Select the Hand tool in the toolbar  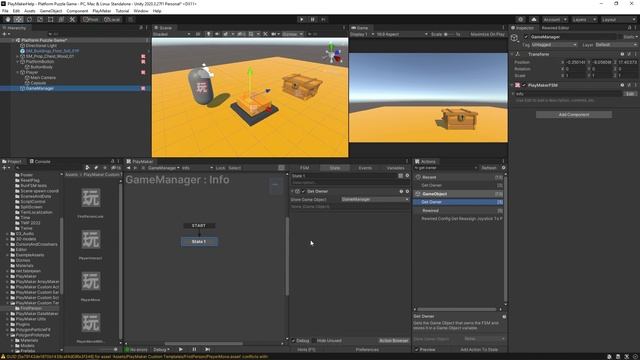click(x=8, y=19)
